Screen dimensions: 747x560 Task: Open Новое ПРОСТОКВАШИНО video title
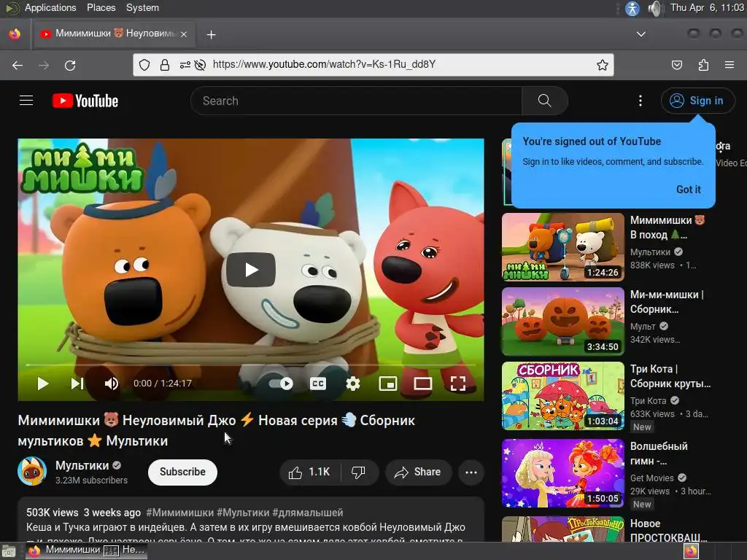point(668,531)
